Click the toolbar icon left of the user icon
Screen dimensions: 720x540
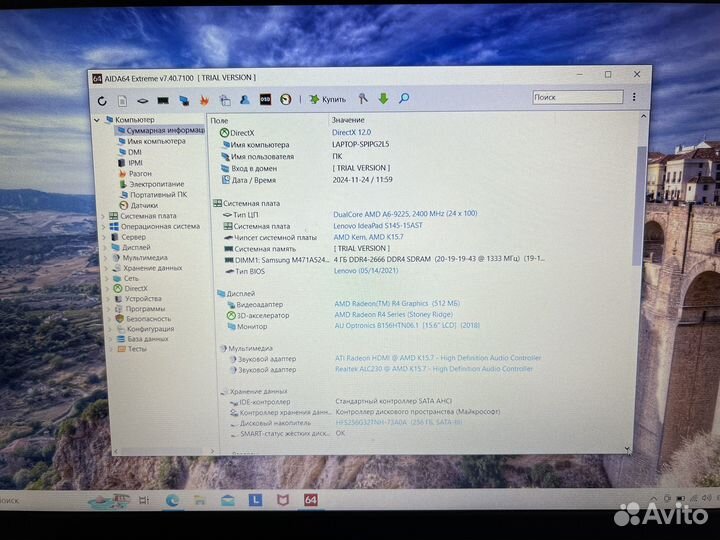coord(225,100)
